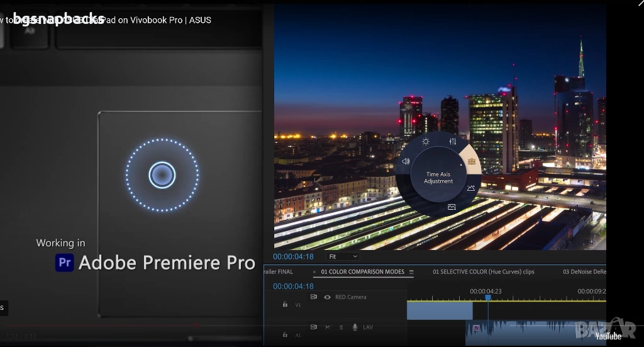The height and width of the screenshot is (347, 644).
Task: Close the 01 COLOR COMPARISON MODES tab
Action: pyautogui.click(x=314, y=272)
